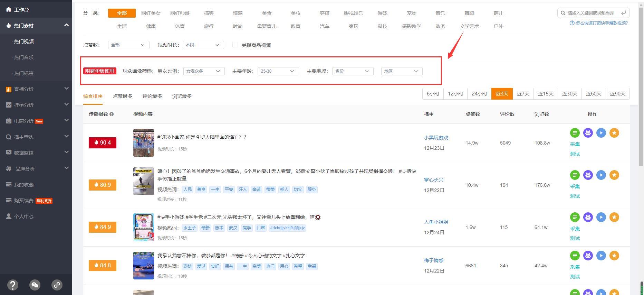Open the first video thumbnail
The width and height of the screenshot is (644, 295).
click(x=144, y=143)
